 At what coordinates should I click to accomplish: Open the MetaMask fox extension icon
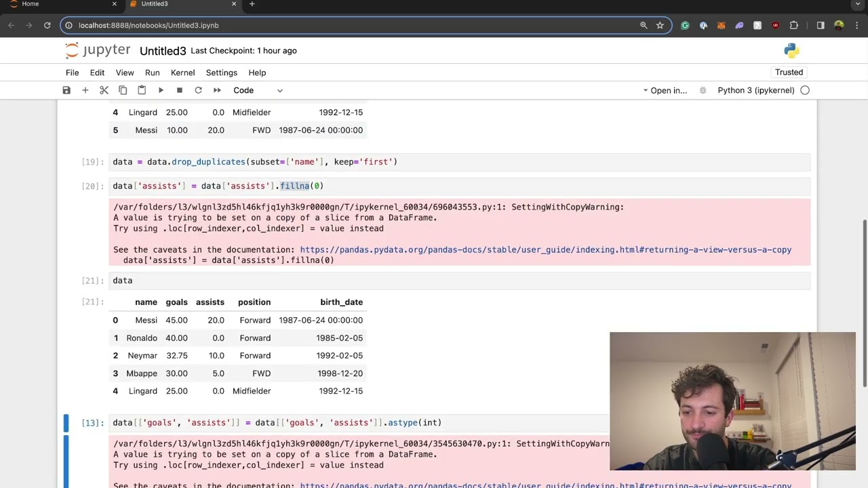point(722,25)
